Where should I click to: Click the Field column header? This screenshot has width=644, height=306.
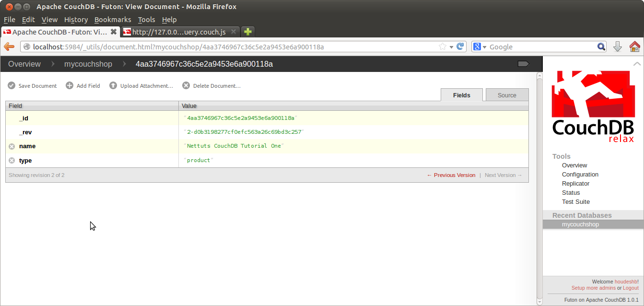tap(92, 106)
